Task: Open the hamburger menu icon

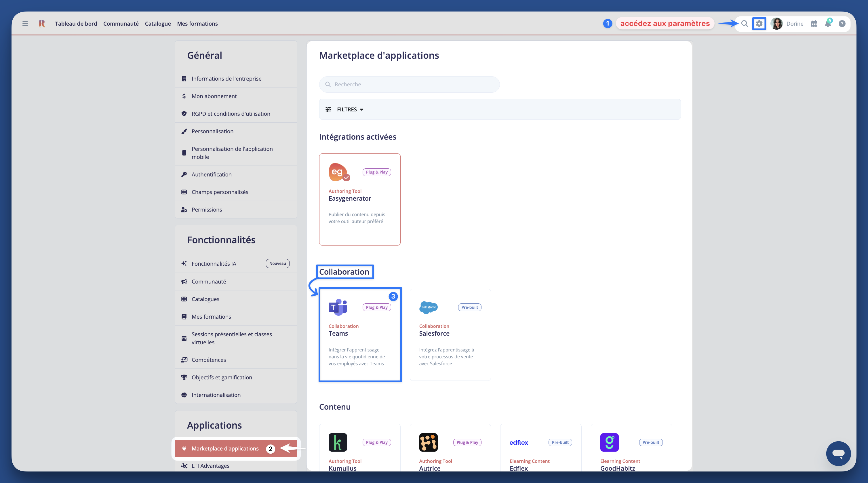Action: [x=25, y=24]
